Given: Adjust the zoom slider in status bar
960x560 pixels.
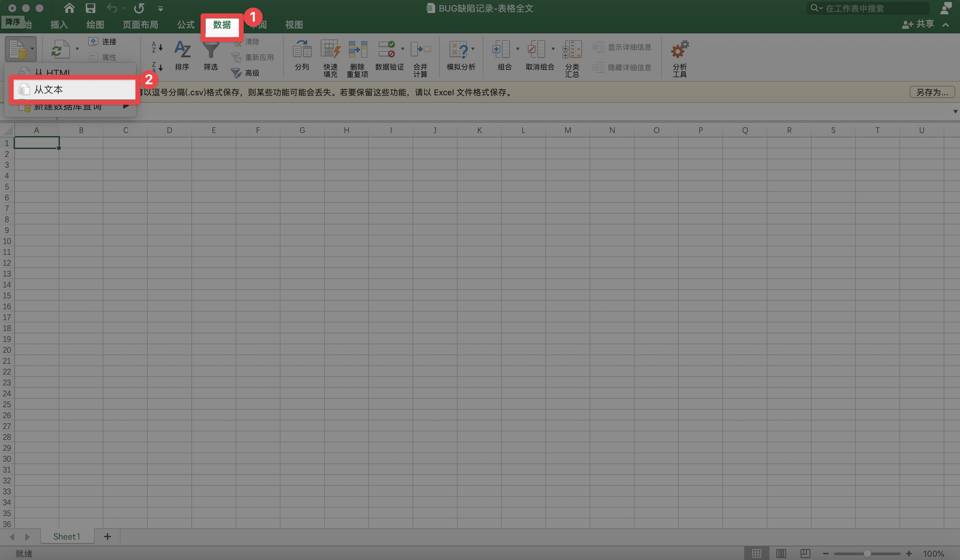Looking at the screenshot, I should [867, 554].
